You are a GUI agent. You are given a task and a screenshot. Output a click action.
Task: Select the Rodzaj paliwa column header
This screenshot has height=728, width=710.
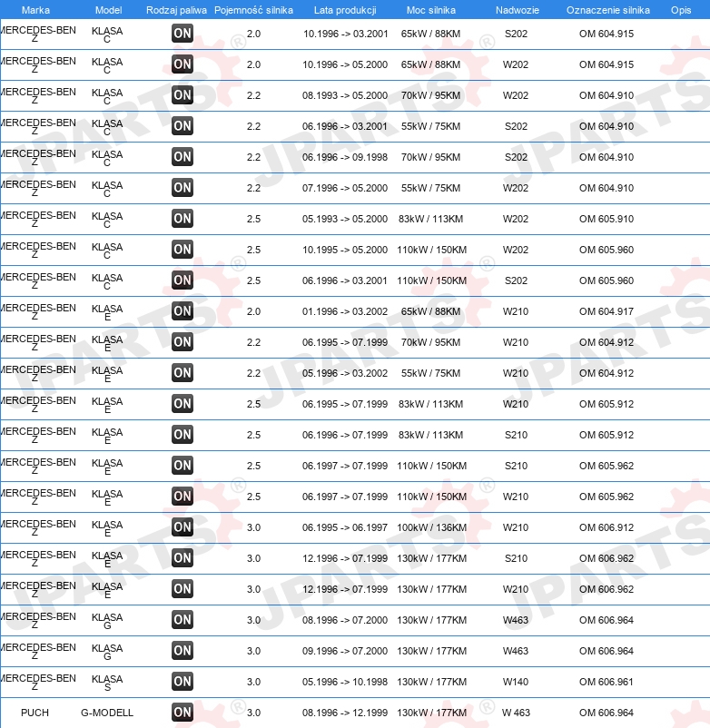coord(176,10)
